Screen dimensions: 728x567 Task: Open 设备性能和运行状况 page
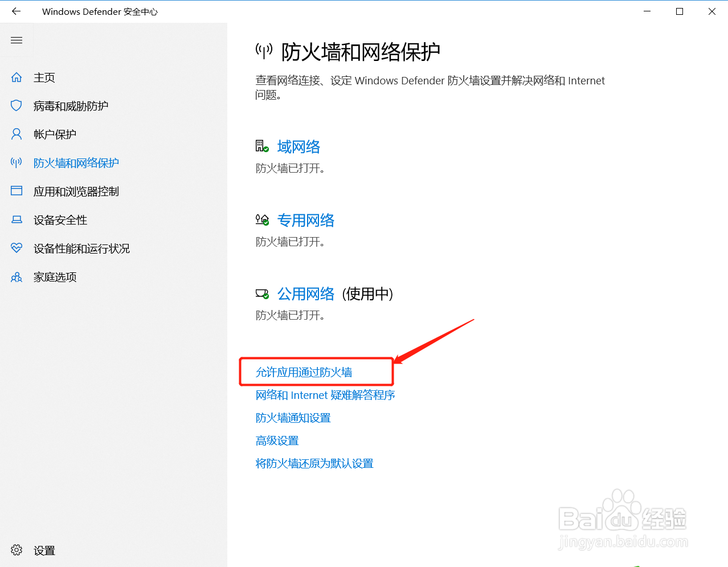(82, 248)
